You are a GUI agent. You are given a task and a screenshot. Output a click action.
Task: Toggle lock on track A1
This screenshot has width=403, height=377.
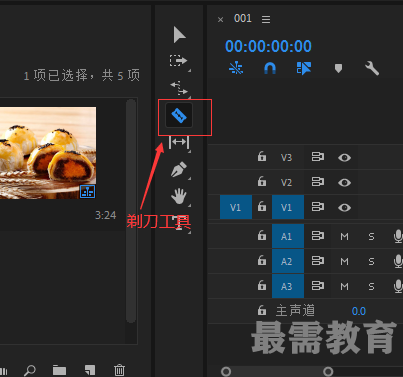point(262,235)
